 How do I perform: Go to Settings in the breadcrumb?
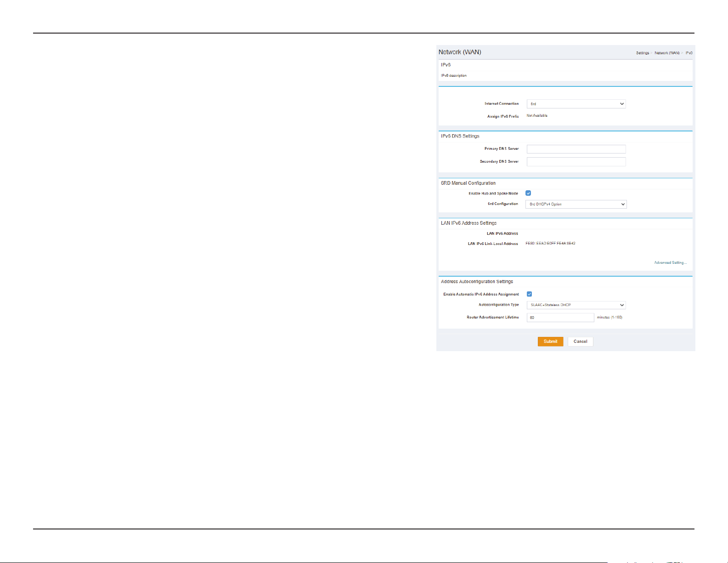(x=643, y=53)
